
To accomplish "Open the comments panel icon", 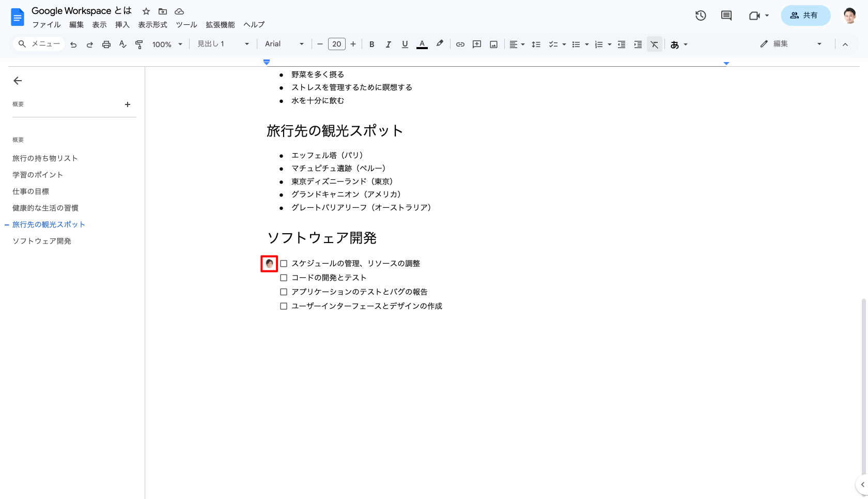I will 726,16.
